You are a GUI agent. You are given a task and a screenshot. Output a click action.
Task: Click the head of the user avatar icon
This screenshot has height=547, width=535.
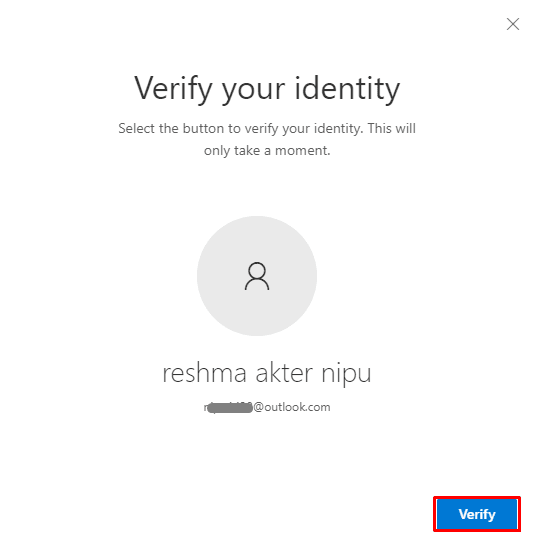257,270
